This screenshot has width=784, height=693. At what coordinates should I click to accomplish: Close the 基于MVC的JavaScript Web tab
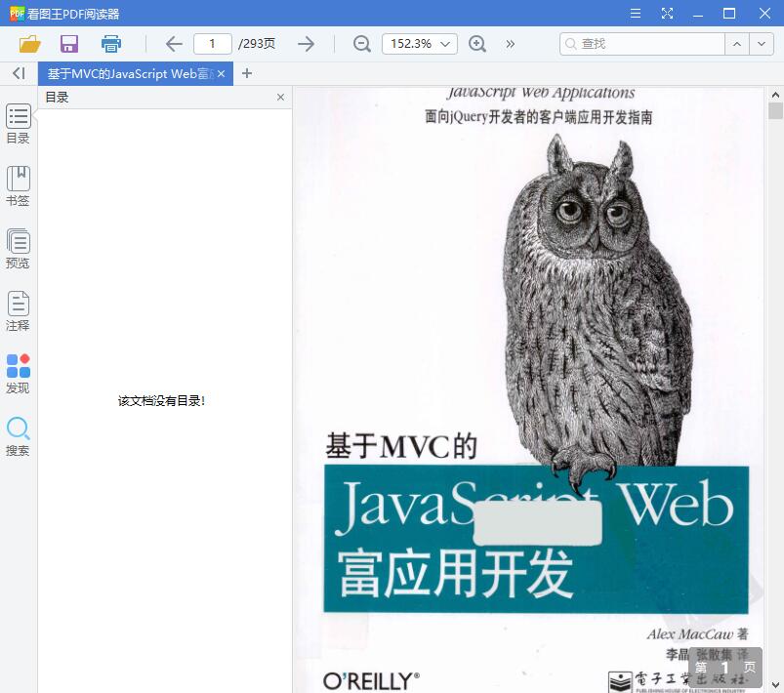click(221, 74)
